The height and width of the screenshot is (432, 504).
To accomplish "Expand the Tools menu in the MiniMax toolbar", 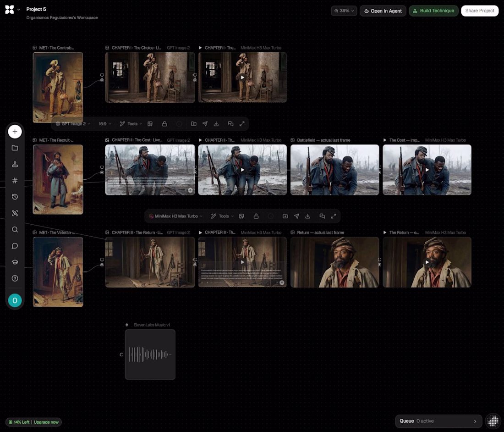I will pyautogui.click(x=222, y=216).
